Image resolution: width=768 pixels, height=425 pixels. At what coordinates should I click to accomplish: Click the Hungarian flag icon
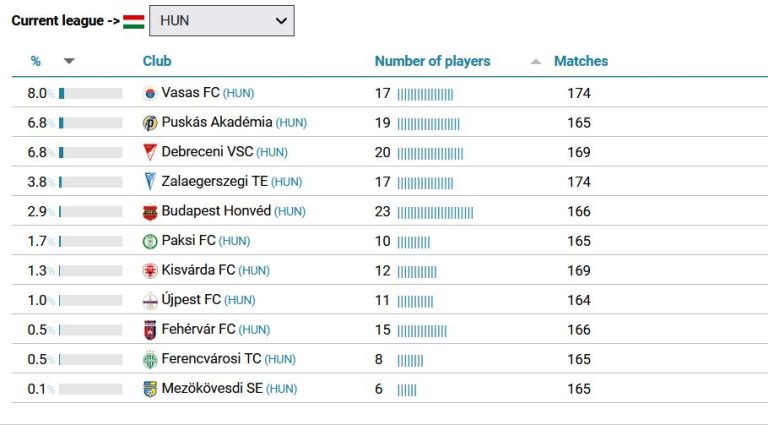[x=134, y=21]
